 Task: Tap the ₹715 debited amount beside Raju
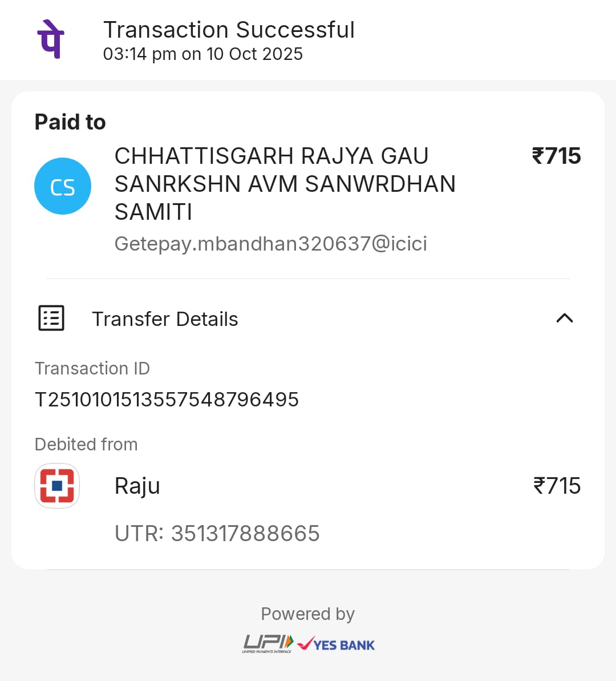(557, 486)
